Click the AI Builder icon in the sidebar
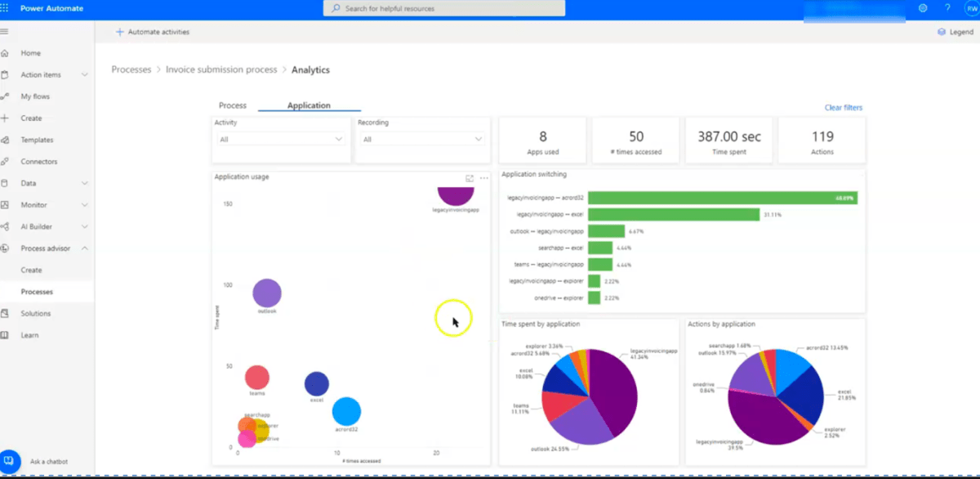The height and width of the screenshot is (479, 980). [x=5, y=226]
